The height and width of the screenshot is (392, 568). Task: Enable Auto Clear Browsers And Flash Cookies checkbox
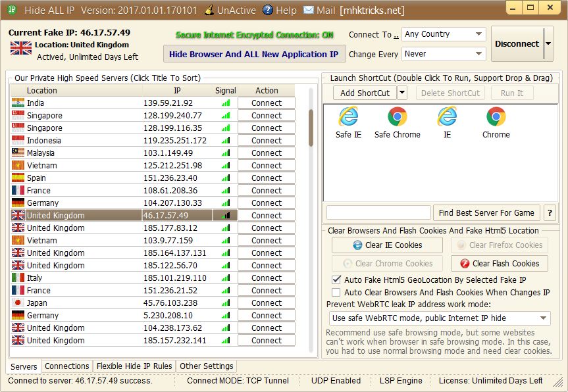[x=336, y=293]
